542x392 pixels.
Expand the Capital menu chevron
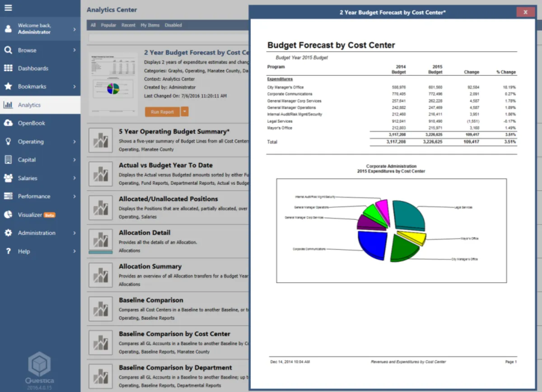75,159
